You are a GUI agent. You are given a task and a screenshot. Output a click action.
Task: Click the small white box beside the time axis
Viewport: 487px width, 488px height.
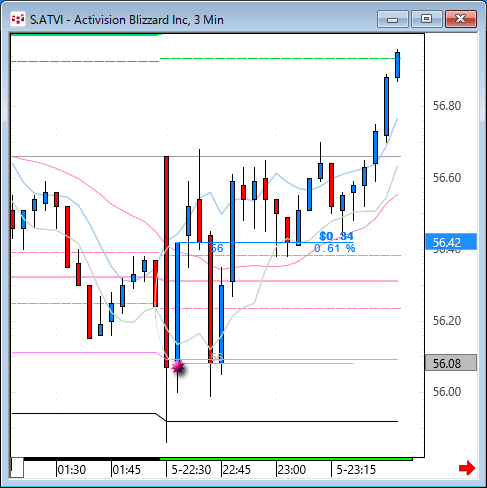coord(17,468)
